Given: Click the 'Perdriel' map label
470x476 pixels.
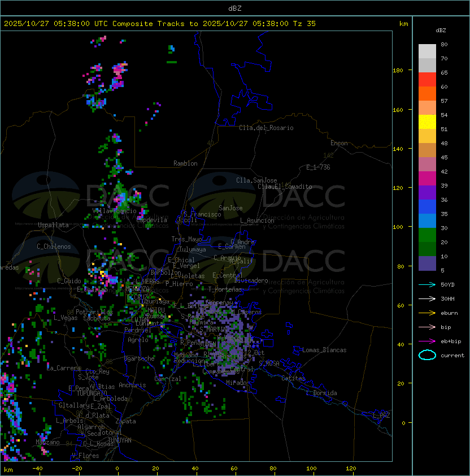Looking at the screenshot, I should [x=137, y=330].
